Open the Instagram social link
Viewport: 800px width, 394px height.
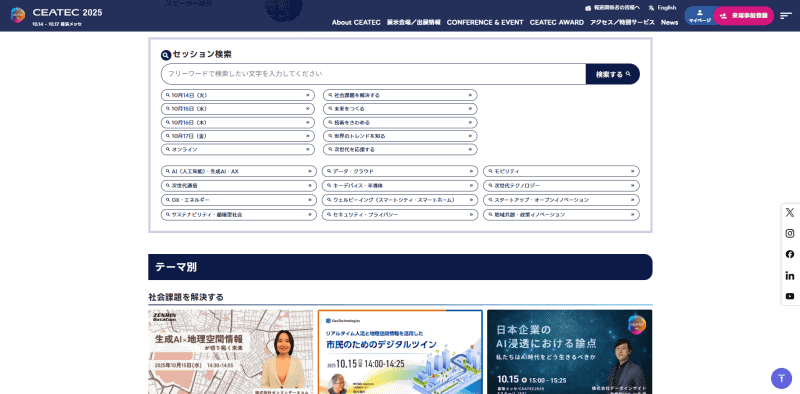pyautogui.click(x=790, y=233)
